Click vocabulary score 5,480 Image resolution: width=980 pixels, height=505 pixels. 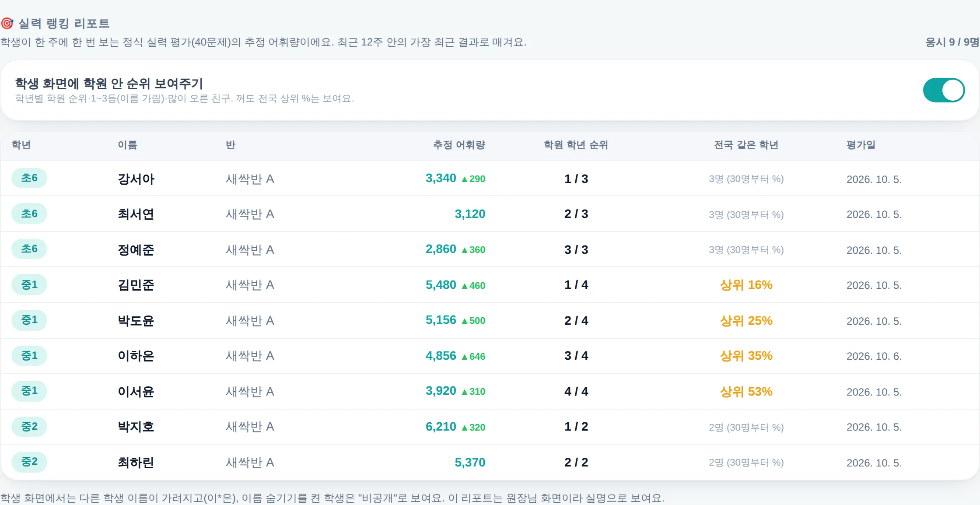[441, 285]
